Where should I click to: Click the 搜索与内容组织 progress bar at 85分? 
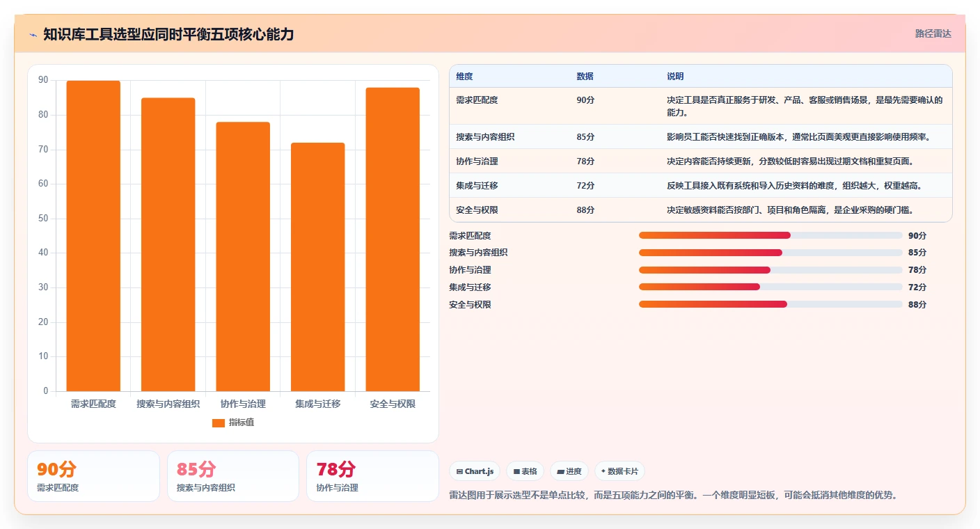[x=770, y=253]
